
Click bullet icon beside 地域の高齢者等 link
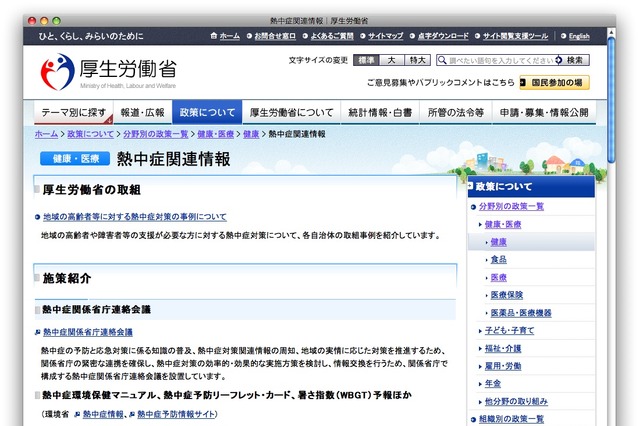point(37,217)
